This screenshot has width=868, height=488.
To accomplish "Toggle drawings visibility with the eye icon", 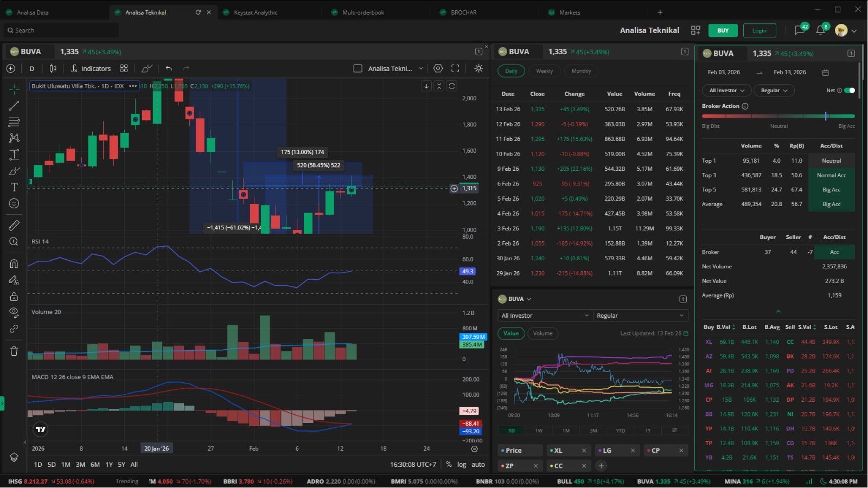I will tap(14, 312).
